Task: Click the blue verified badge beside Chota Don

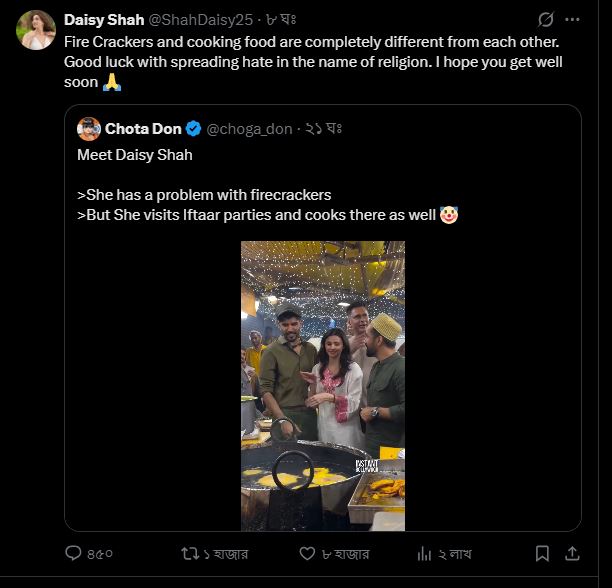Action: [x=194, y=129]
